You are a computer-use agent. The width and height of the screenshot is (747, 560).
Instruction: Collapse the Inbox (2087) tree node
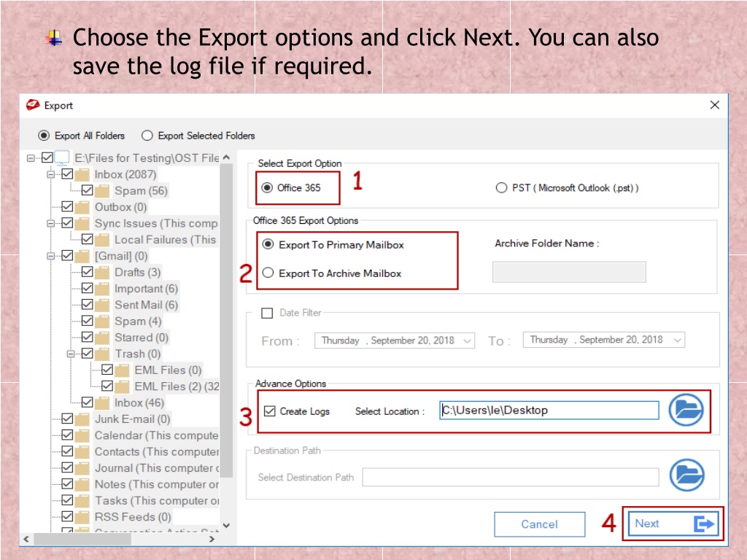click(x=51, y=174)
